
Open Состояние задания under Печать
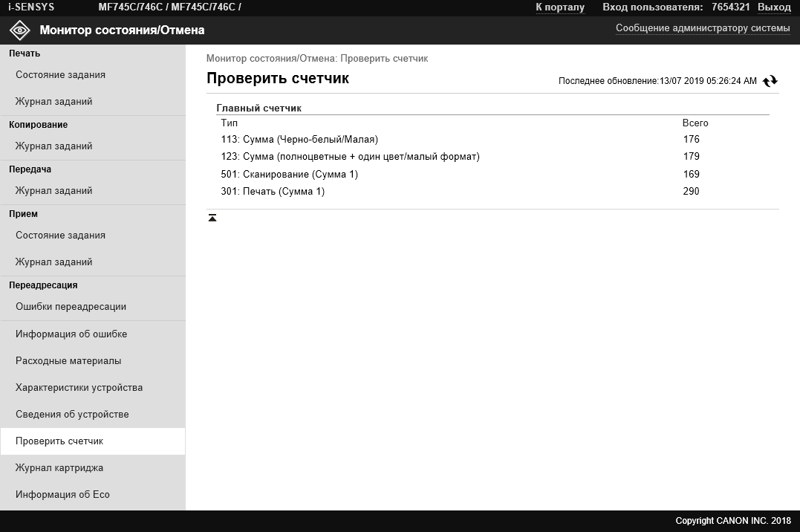tap(60, 74)
